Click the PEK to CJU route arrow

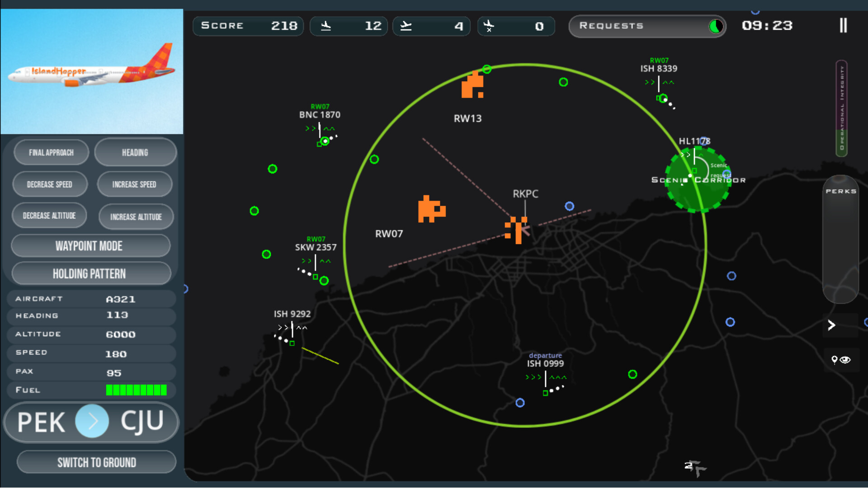click(x=92, y=421)
